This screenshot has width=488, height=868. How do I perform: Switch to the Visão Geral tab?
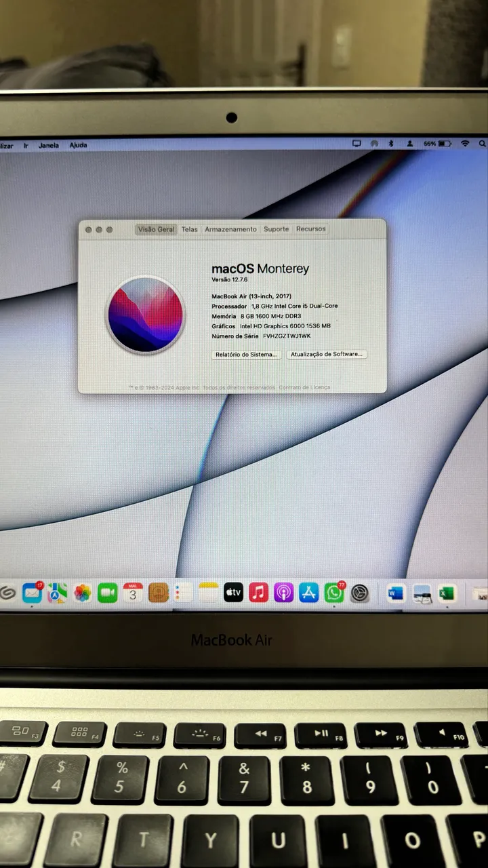157,229
